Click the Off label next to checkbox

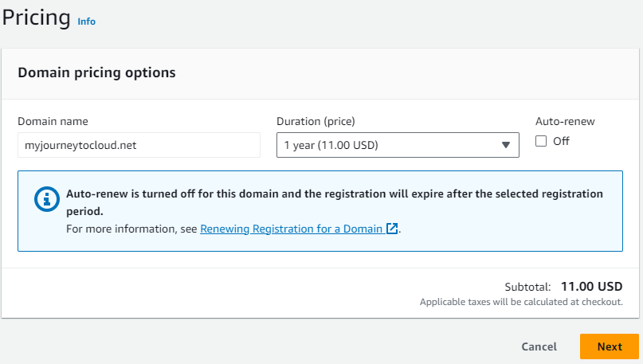[561, 141]
